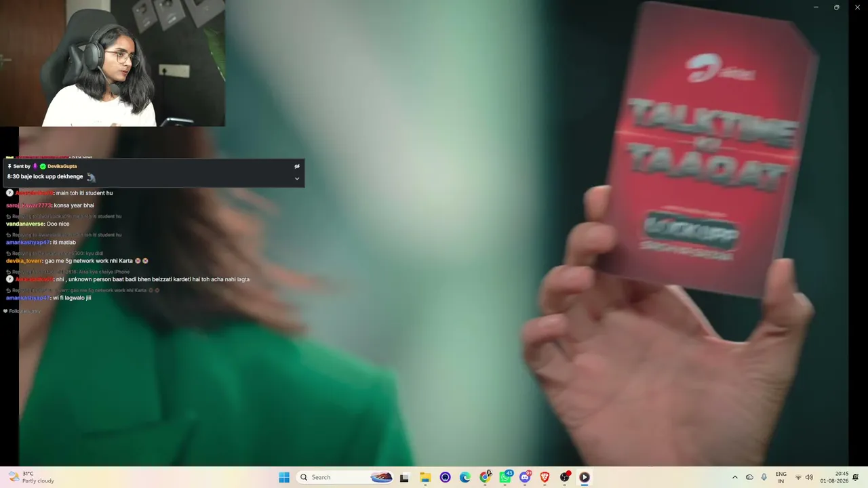Switch the ENG IN input language

tap(781, 477)
